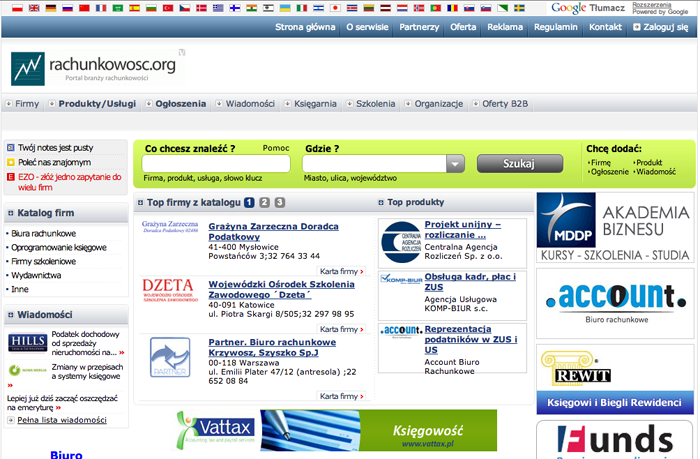Open the Vattax Księgowość banner

[336, 430]
